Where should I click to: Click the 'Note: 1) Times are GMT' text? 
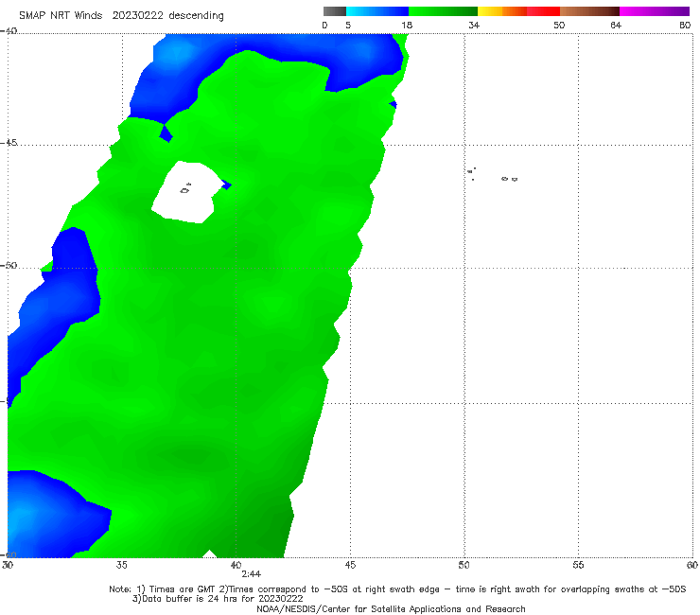pos(163,589)
